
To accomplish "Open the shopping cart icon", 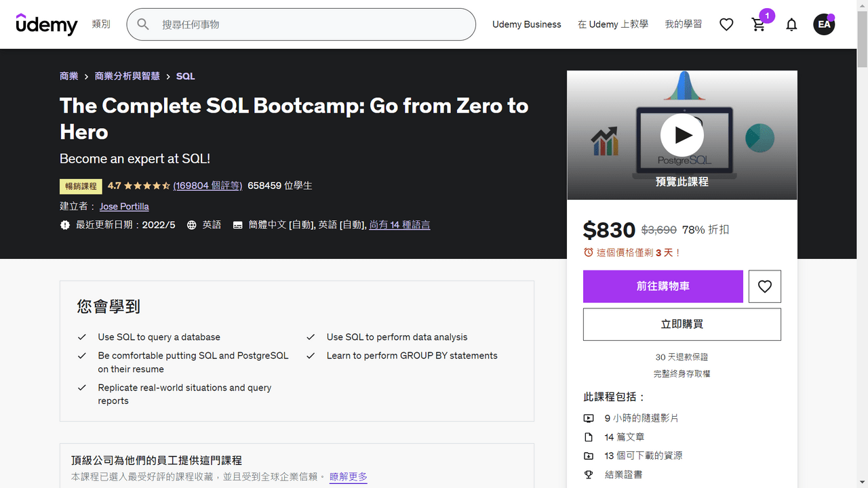I will tap(759, 24).
